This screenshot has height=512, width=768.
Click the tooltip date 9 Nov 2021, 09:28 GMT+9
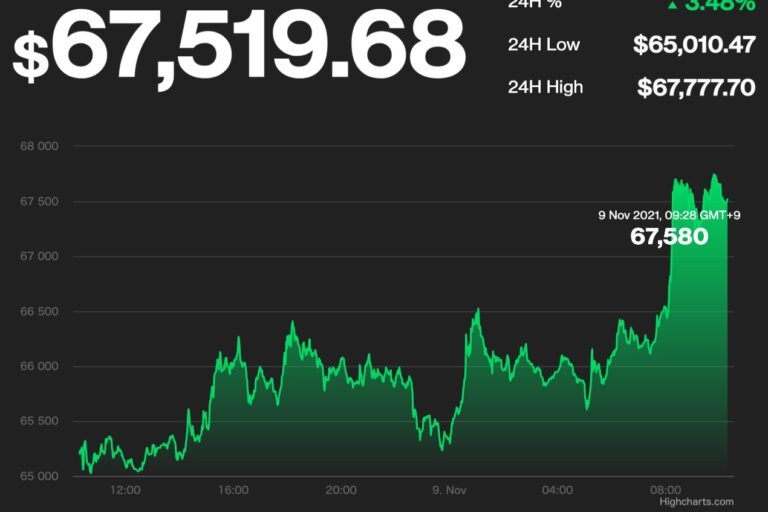point(669,215)
